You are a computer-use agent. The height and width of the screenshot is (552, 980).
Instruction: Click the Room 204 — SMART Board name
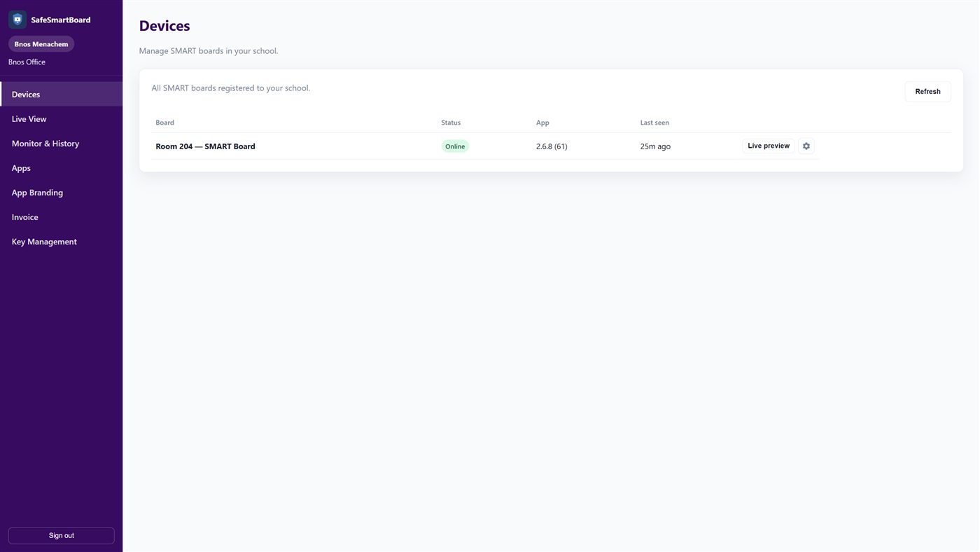click(205, 146)
